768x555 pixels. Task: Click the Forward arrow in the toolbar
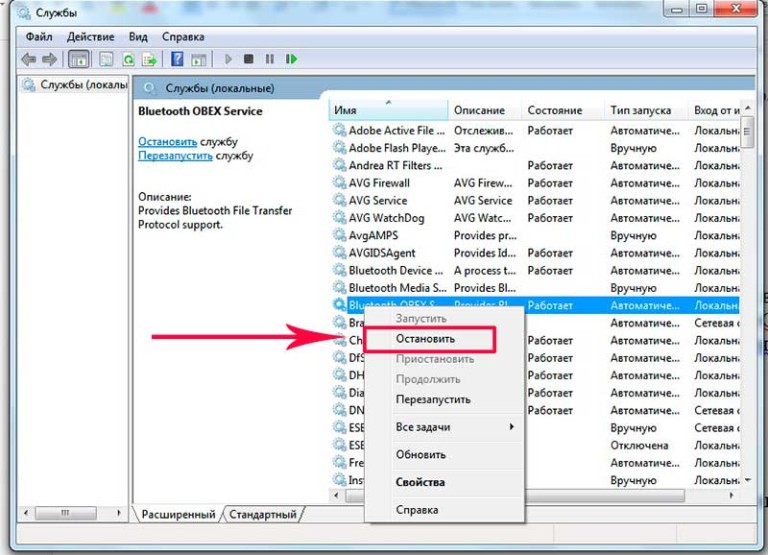coord(48,60)
